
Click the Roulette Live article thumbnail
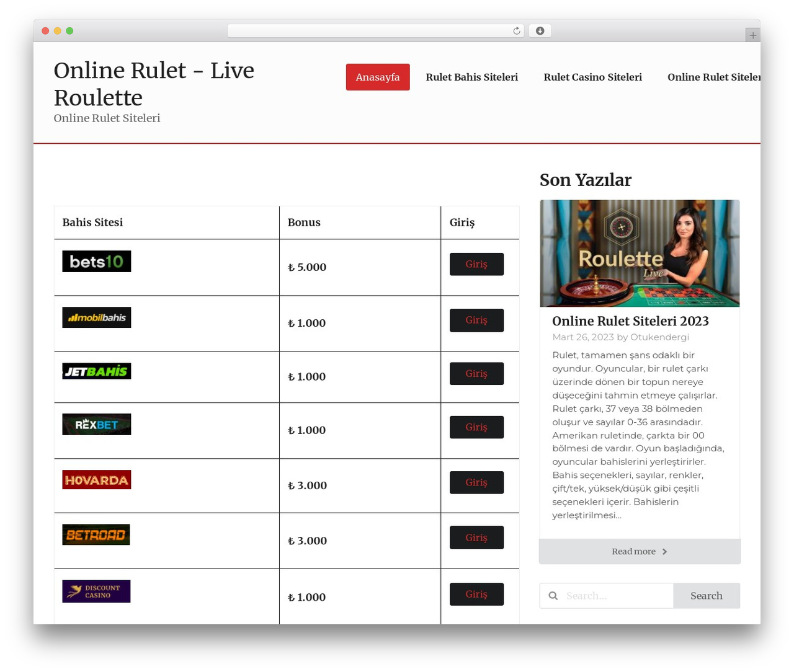(x=640, y=253)
